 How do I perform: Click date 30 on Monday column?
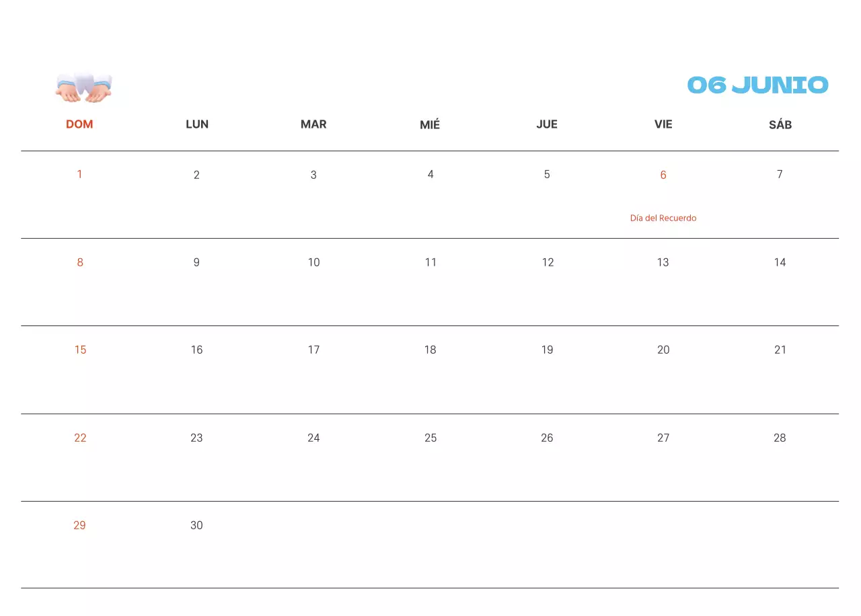[x=196, y=525]
